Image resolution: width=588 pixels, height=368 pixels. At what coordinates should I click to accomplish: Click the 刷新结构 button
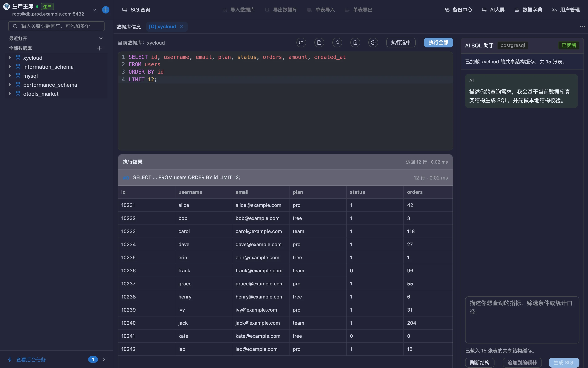480,363
